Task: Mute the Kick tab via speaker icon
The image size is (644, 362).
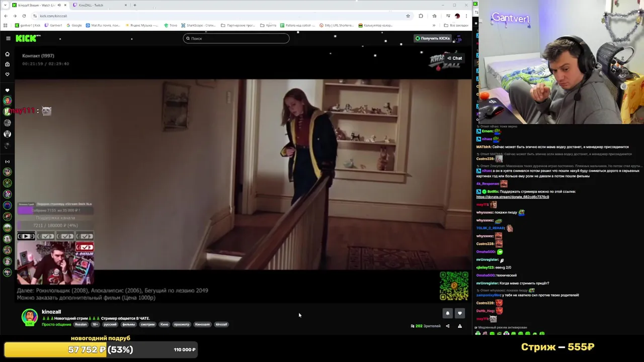Action: click(x=59, y=5)
